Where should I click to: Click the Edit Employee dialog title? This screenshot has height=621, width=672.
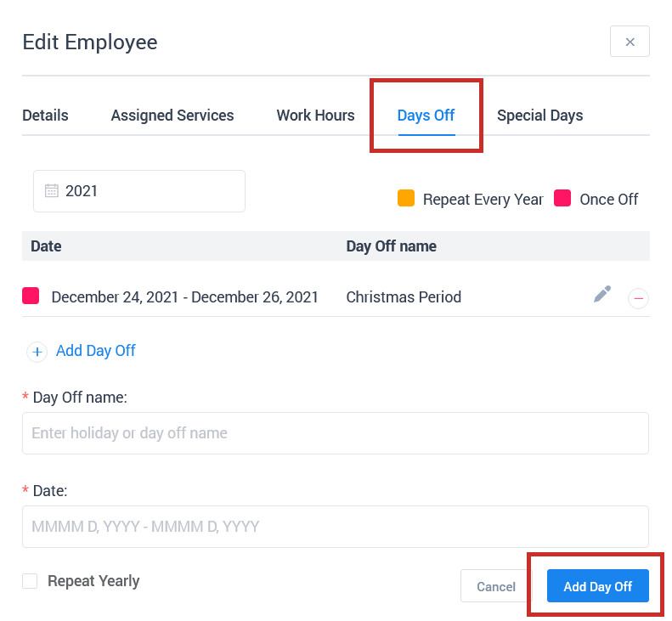90,42
